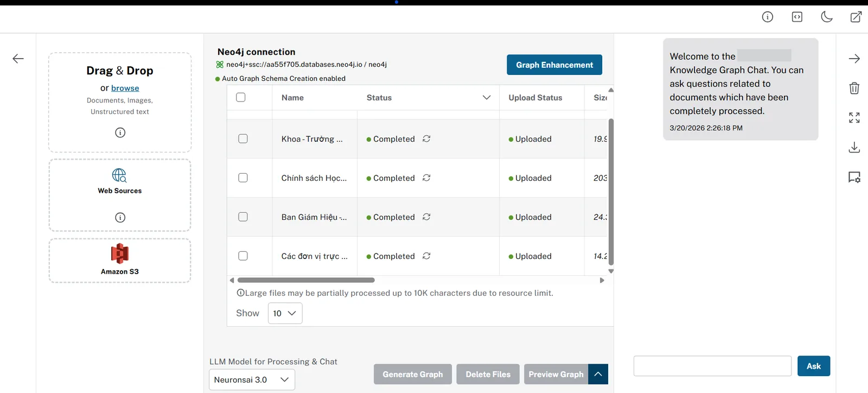This screenshot has height=393, width=868.
Task: Open the Neuronsai 3.0 model dropdown
Action: pyautogui.click(x=252, y=379)
